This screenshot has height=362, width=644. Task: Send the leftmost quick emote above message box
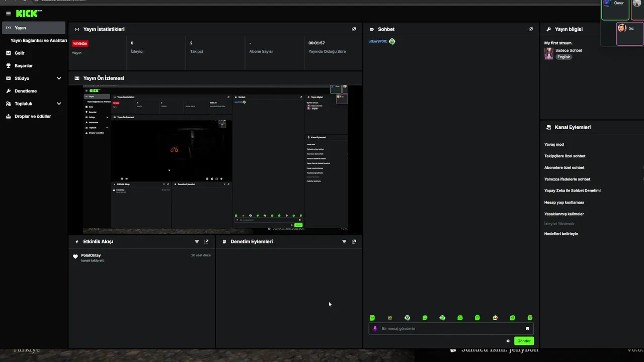[x=372, y=318]
